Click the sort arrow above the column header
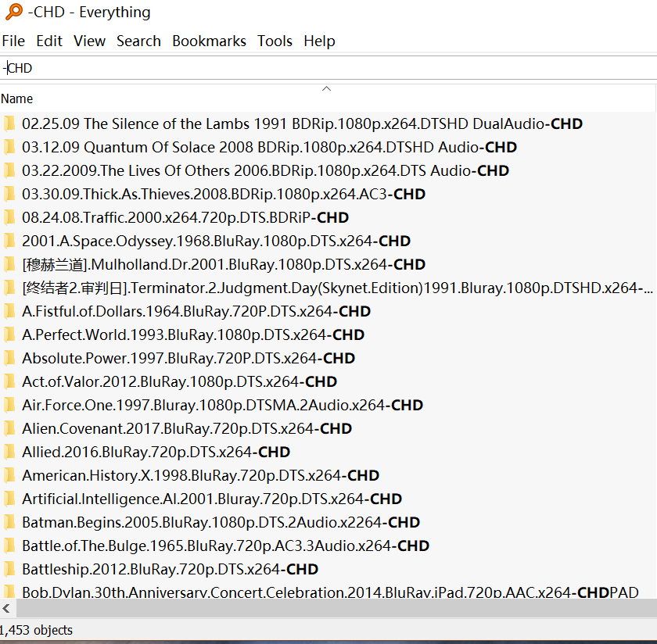 click(327, 88)
